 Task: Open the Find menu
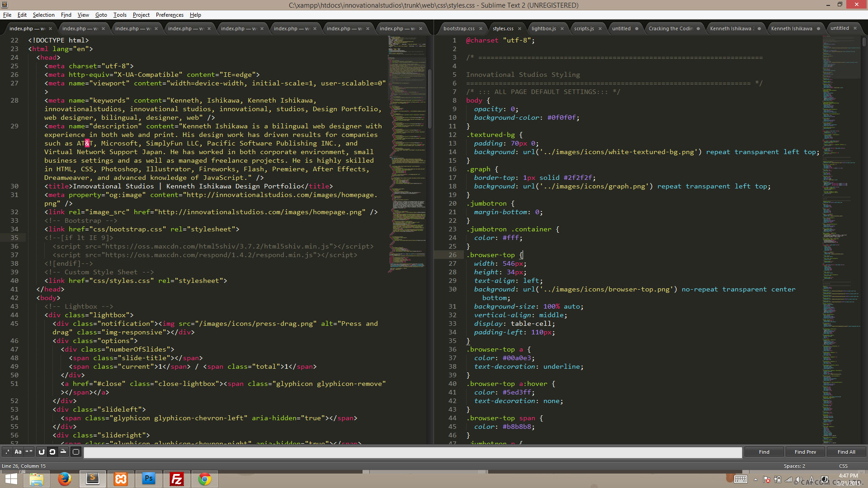click(66, 15)
